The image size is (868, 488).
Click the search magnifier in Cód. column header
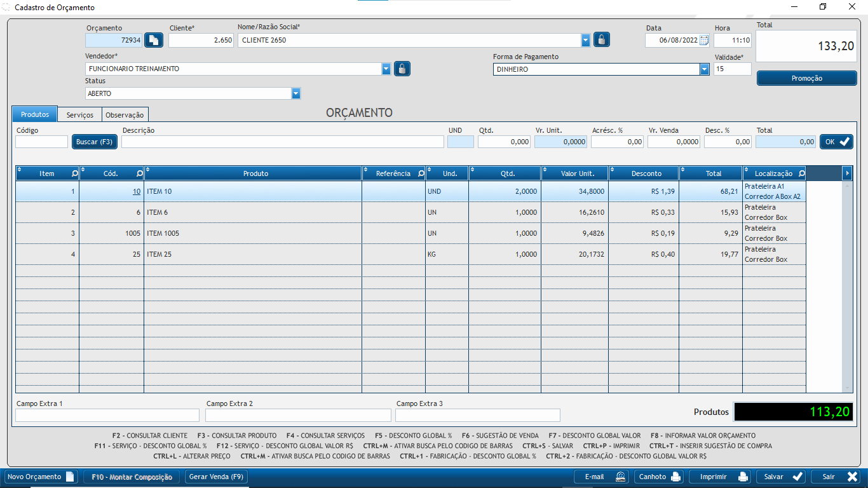coord(139,173)
